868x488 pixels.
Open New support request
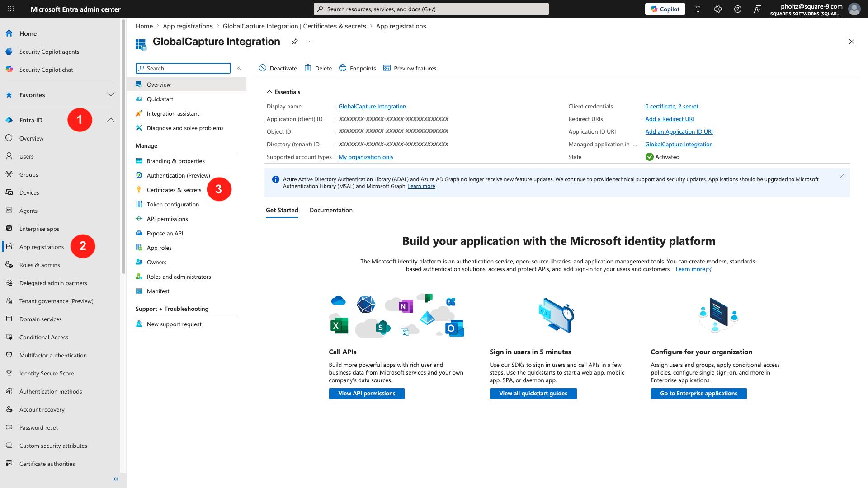[174, 324]
